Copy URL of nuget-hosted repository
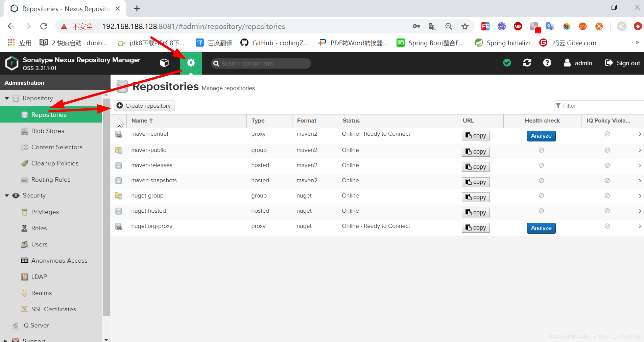The image size is (644, 342). click(x=476, y=212)
